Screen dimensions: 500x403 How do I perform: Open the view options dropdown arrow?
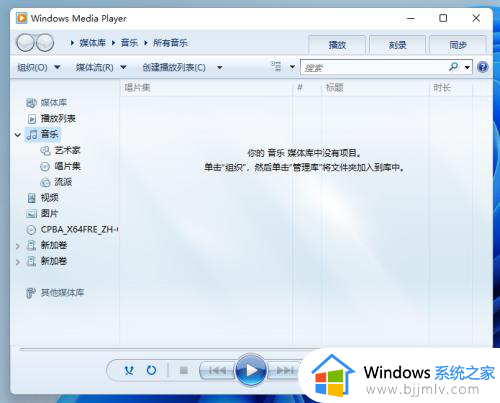[292, 67]
